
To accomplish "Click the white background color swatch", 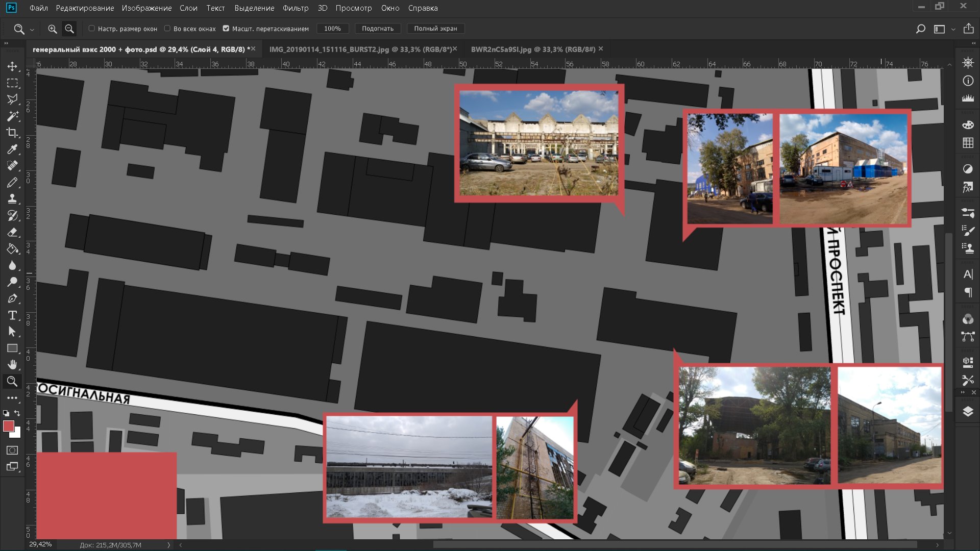I will click(x=17, y=433).
